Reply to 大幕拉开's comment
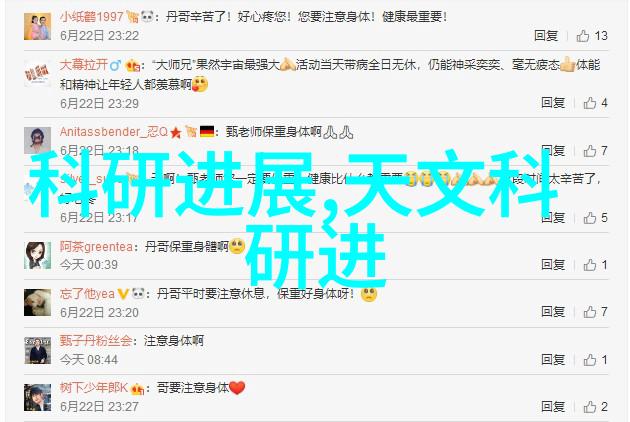Image resolution: width=630 pixels, height=422 pixels. [553, 103]
